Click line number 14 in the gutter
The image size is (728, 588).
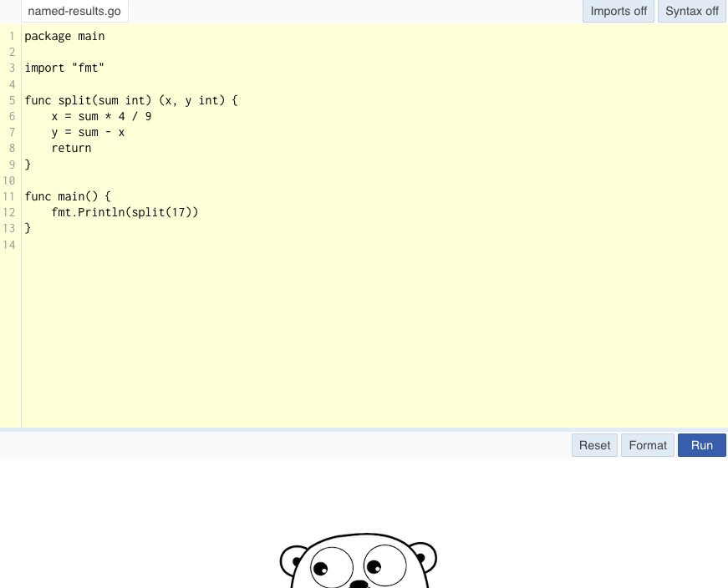point(9,245)
